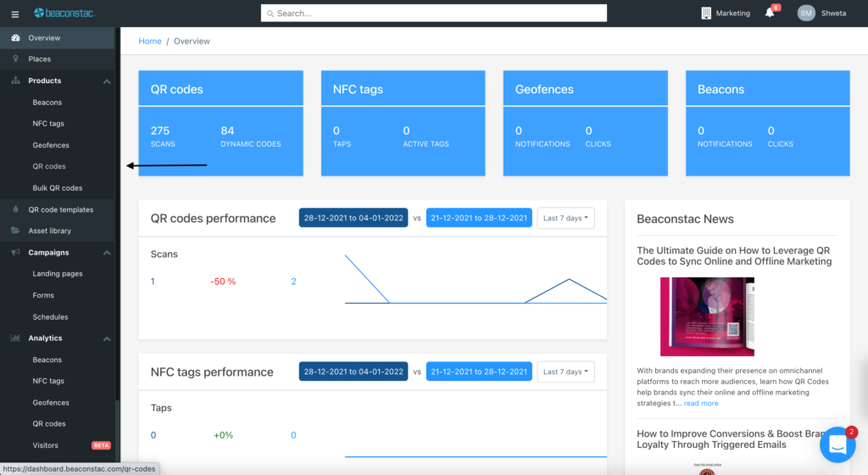The image size is (868, 475).
Task: Click the SM user avatar
Action: coord(806,14)
